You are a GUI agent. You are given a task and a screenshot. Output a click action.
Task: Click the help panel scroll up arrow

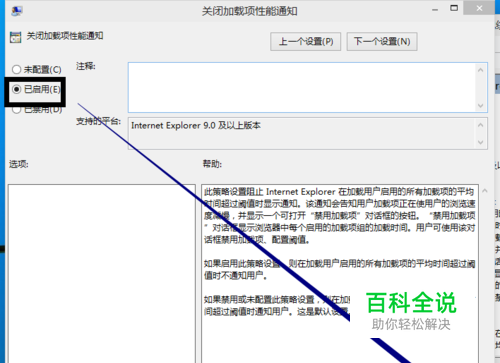click(485, 191)
